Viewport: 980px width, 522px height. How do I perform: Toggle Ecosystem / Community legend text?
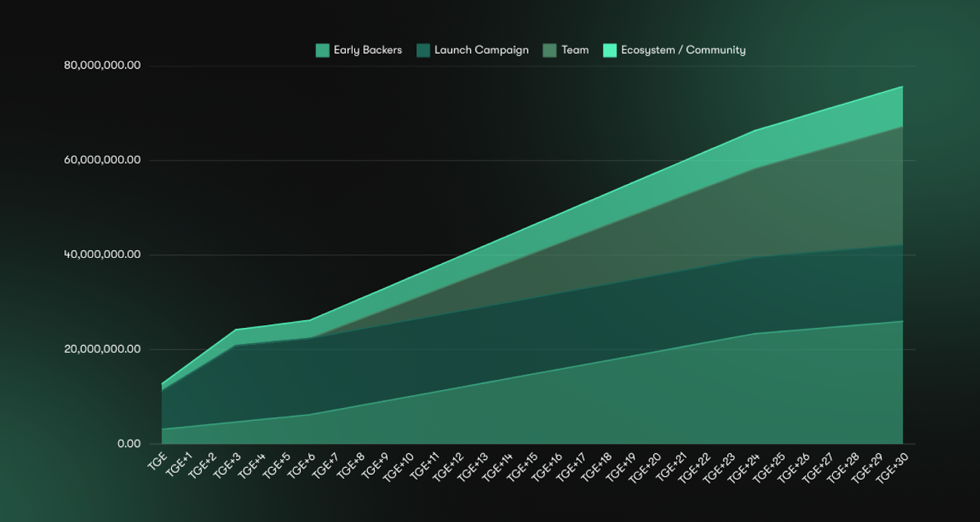[683, 50]
